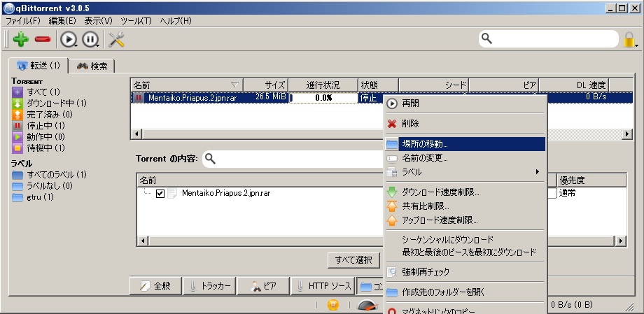Image resolution: width=644 pixels, height=314 pixels.
Task: Click the green plus add torrent icon
Action: [x=20, y=39]
